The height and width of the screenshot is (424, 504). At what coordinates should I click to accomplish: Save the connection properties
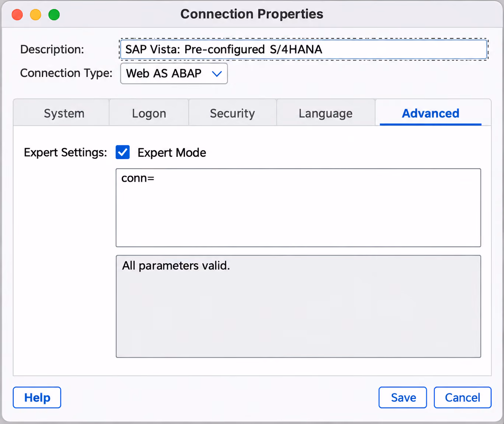pyautogui.click(x=403, y=397)
